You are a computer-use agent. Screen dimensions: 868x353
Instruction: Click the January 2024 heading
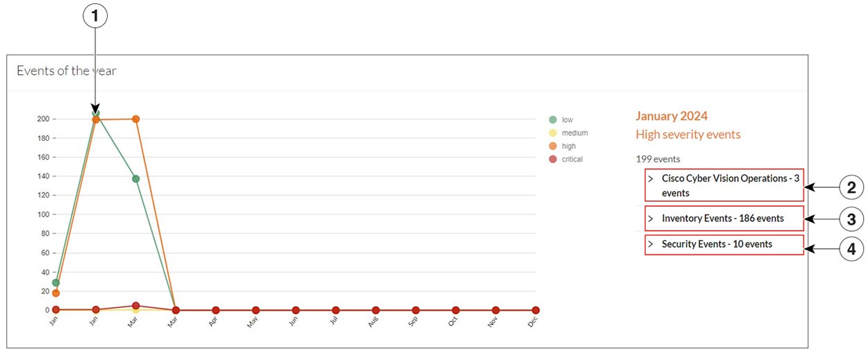coord(671,117)
